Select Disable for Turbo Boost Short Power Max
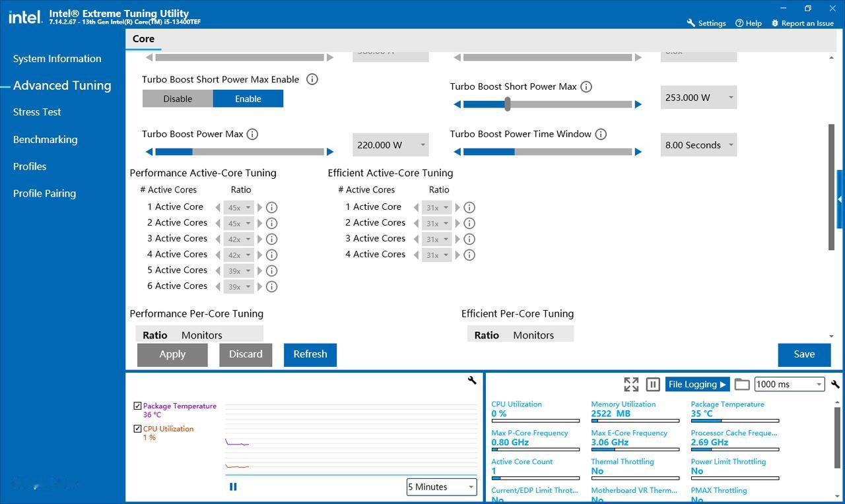The width and height of the screenshot is (845, 504). (178, 99)
